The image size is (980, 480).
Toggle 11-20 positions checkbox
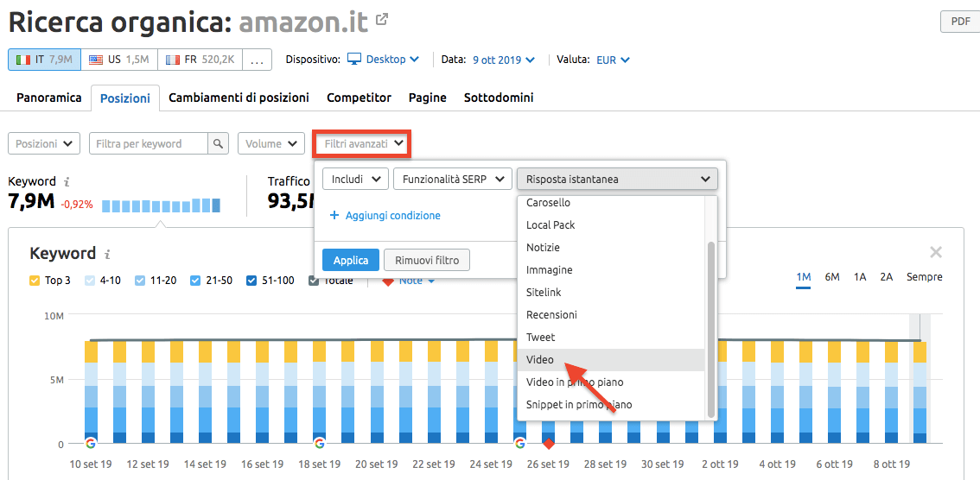(x=141, y=281)
